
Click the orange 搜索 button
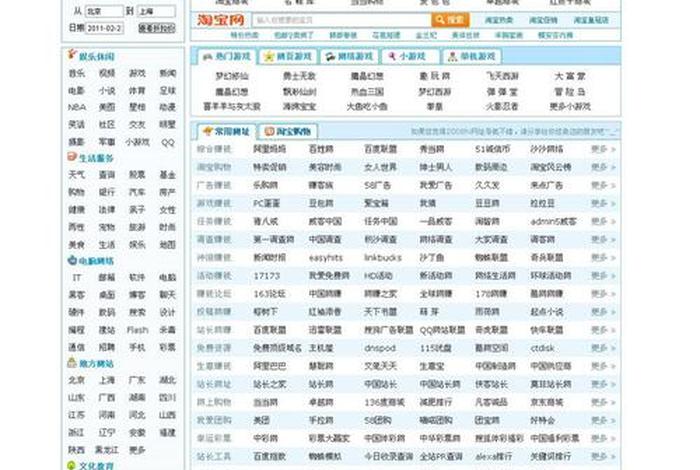click(450, 20)
